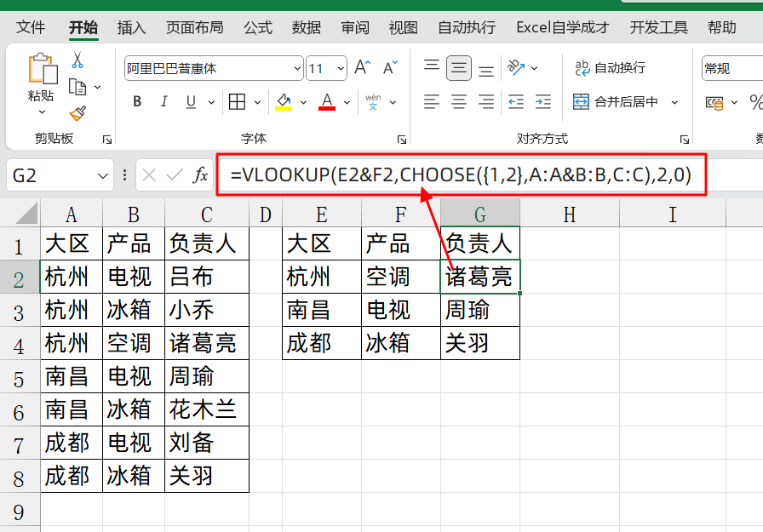Decrease font size with smaller A

tap(390, 67)
